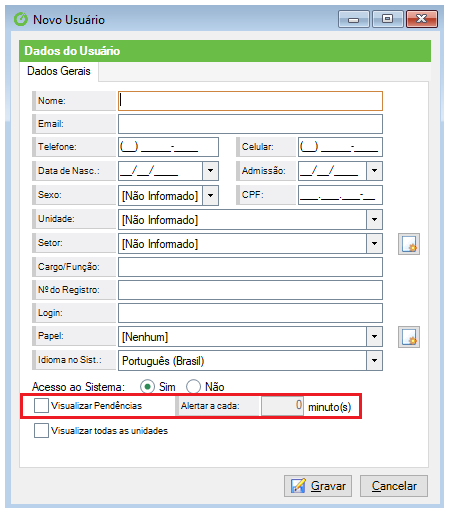The width and height of the screenshot is (450, 509).
Task: Open the Admissão date picker arrow
Action: coord(374,171)
